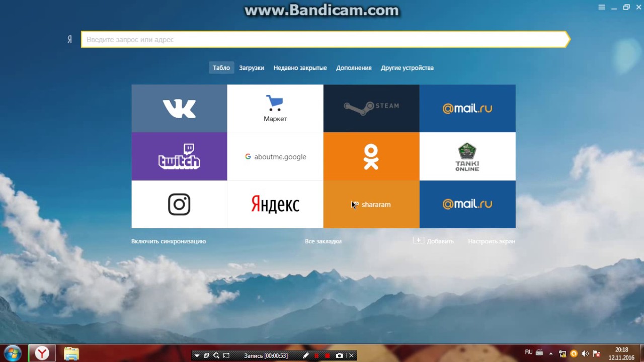This screenshot has height=362, width=644.
Task: Click the Запись [00:00:53] recording timer text
Action: pyautogui.click(x=266, y=356)
